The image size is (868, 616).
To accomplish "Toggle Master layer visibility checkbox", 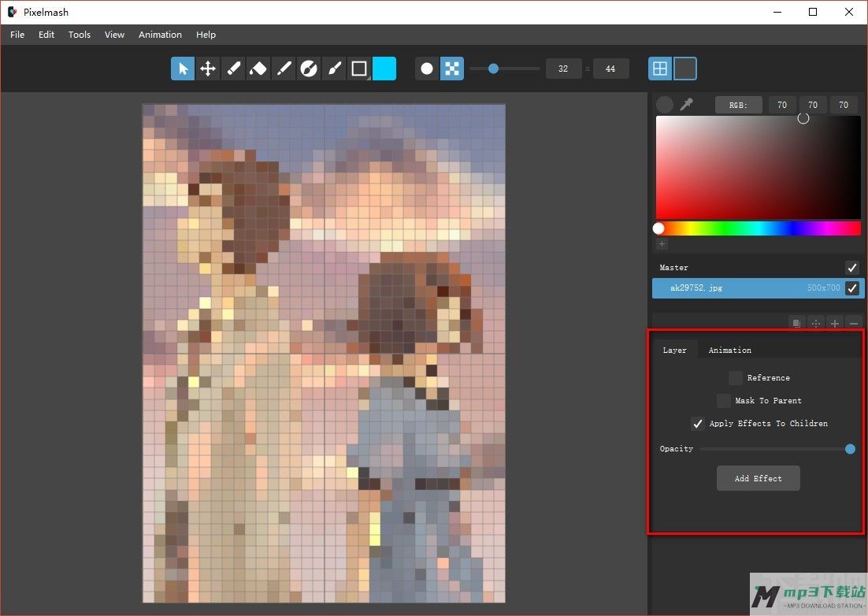I will click(852, 268).
